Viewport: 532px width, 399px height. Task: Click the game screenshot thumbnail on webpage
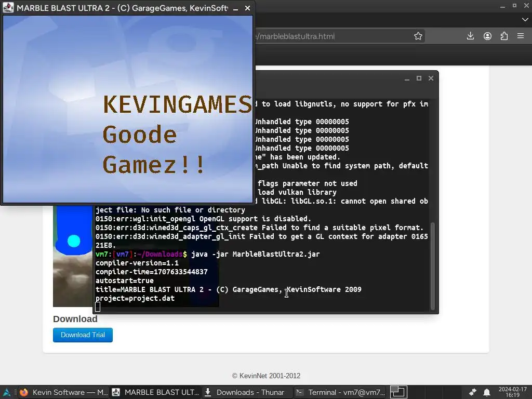point(73,256)
